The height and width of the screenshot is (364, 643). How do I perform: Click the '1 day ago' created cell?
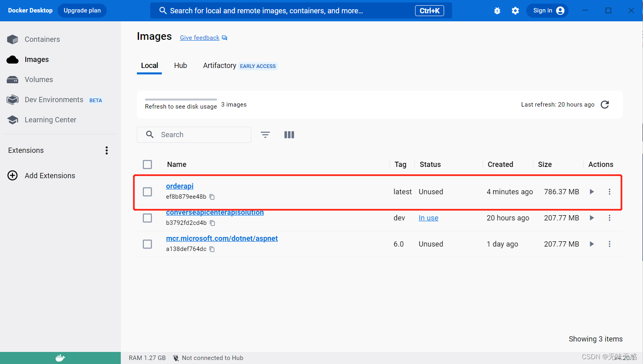pos(502,244)
